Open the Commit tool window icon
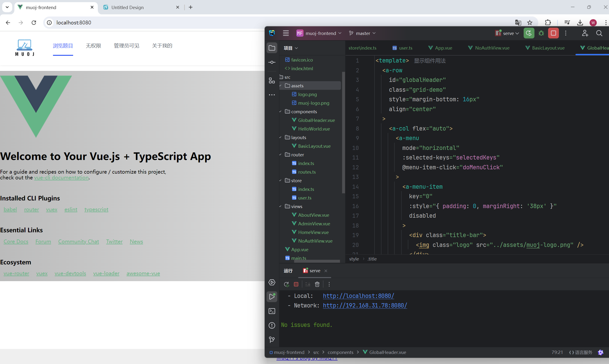609x364 pixels. click(272, 62)
